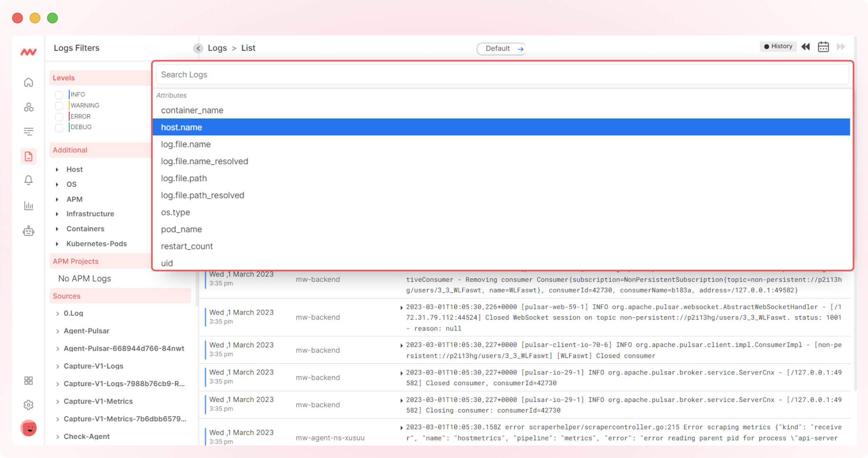This screenshot has height=458, width=868.
Task: Click the Logs breadcrumb link
Action: [x=217, y=48]
